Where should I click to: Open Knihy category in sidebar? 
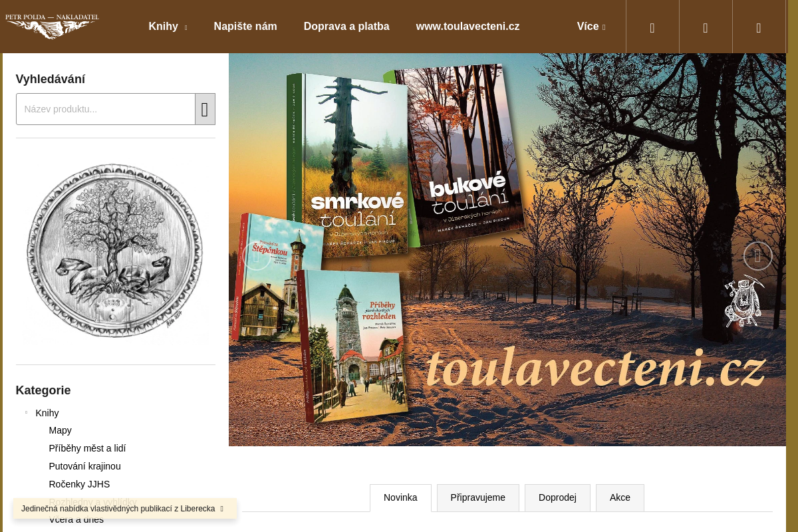pos(47,413)
